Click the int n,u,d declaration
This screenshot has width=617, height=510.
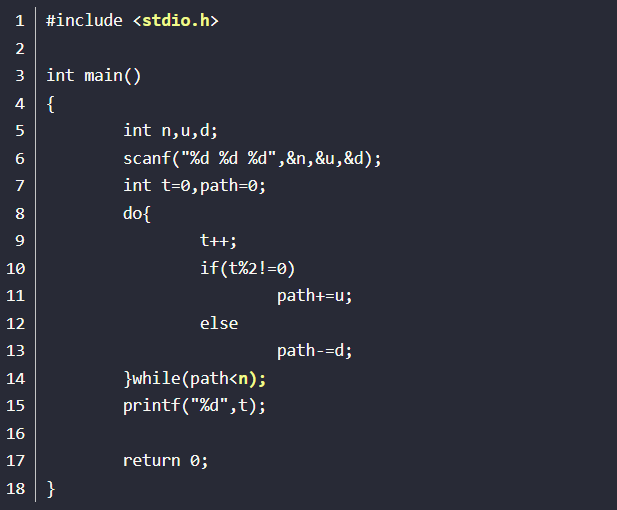170,130
